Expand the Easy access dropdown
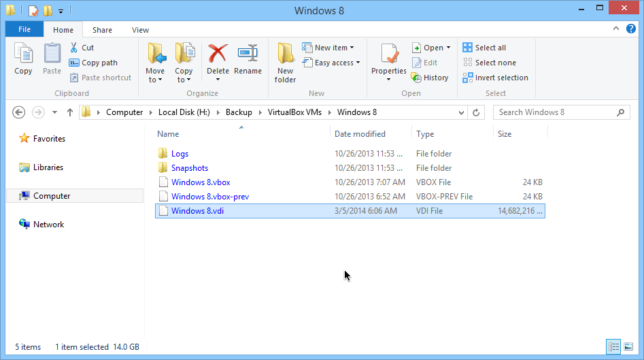644x360 pixels. pyautogui.click(x=358, y=63)
